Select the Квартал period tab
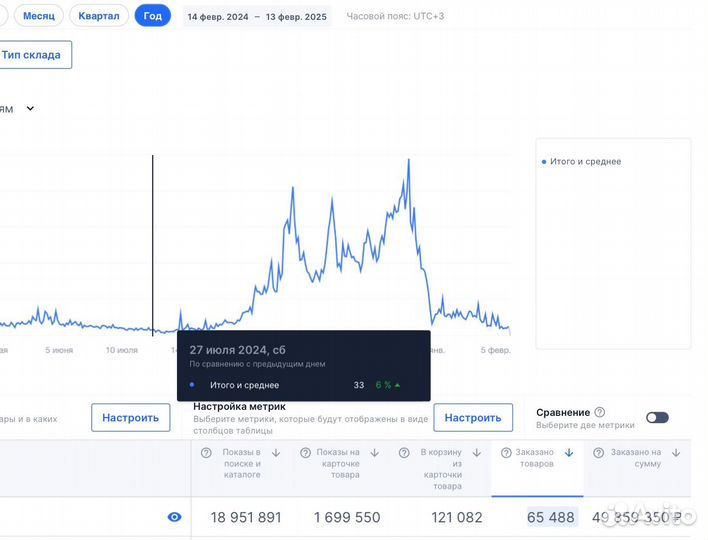Image resolution: width=708 pixels, height=540 pixels. [x=98, y=16]
